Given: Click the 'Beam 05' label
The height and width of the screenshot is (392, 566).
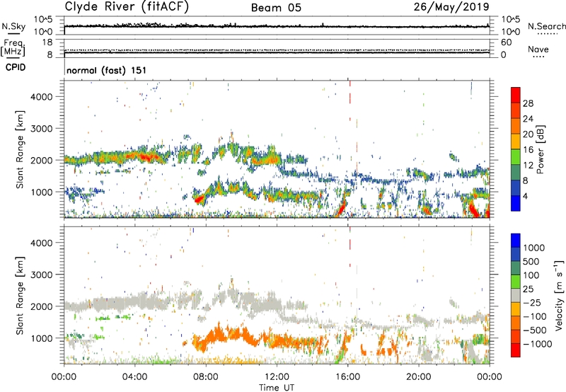Looking at the screenshot, I should coord(276,8).
